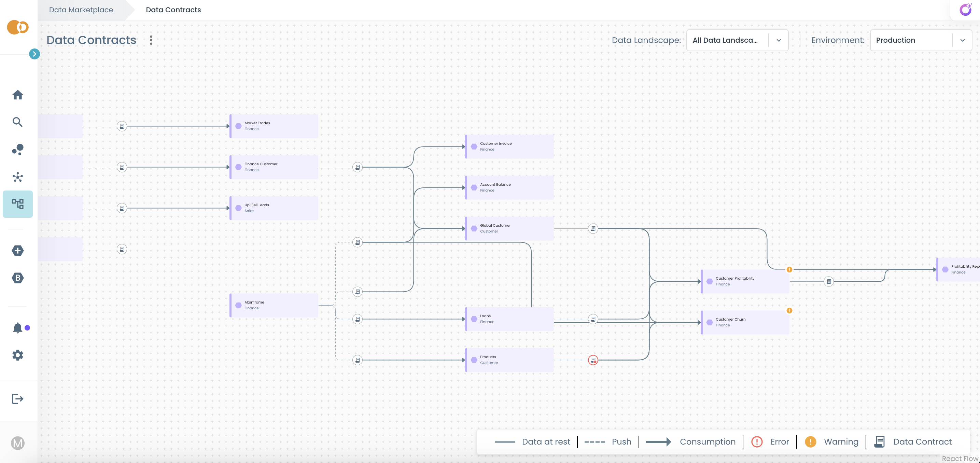Go to Data Marketplace breadcrumb
The image size is (980, 463).
pos(81,10)
